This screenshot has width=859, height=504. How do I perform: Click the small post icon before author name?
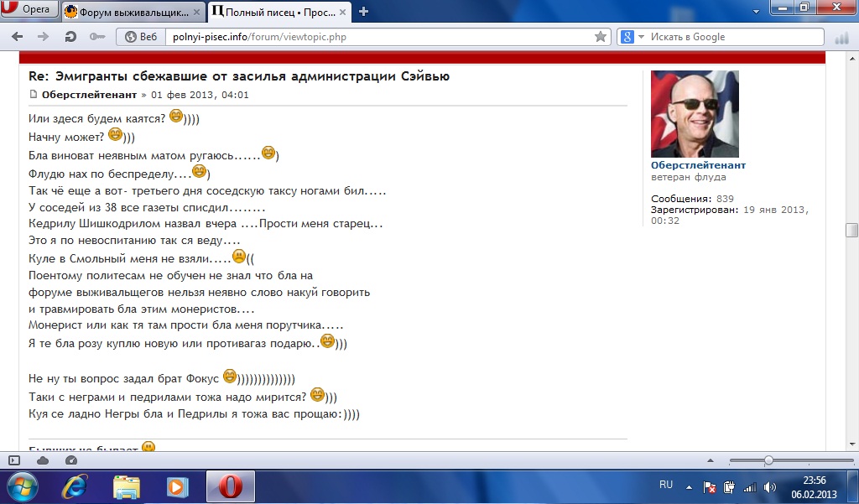[x=34, y=94]
